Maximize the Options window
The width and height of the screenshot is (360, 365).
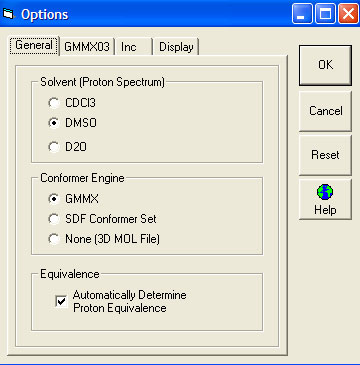[x=326, y=14]
